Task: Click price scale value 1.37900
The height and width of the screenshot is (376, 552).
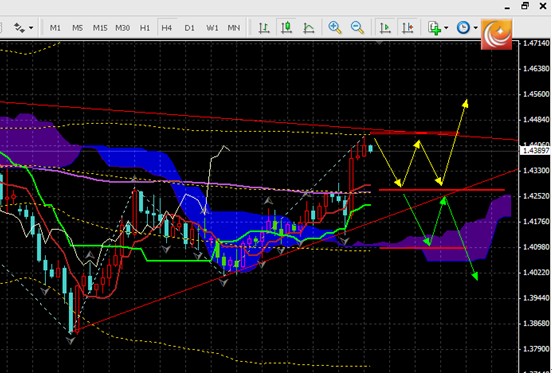Action: (x=536, y=349)
